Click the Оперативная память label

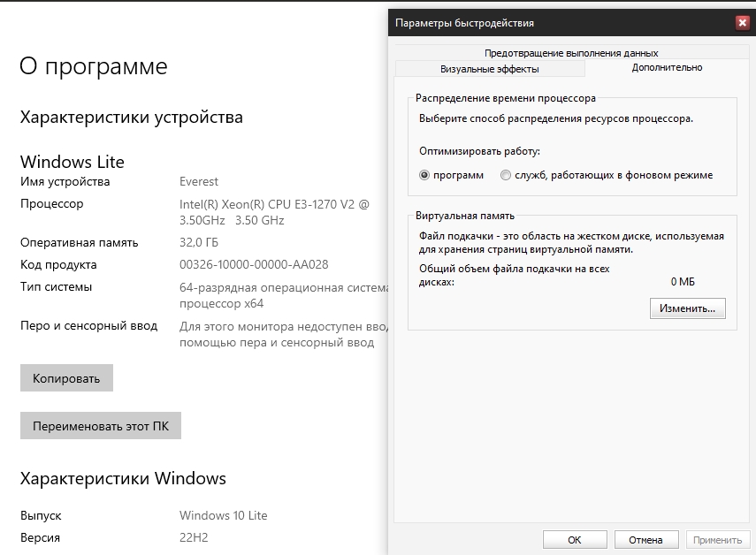pyautogui.click(x=79, y=242)
